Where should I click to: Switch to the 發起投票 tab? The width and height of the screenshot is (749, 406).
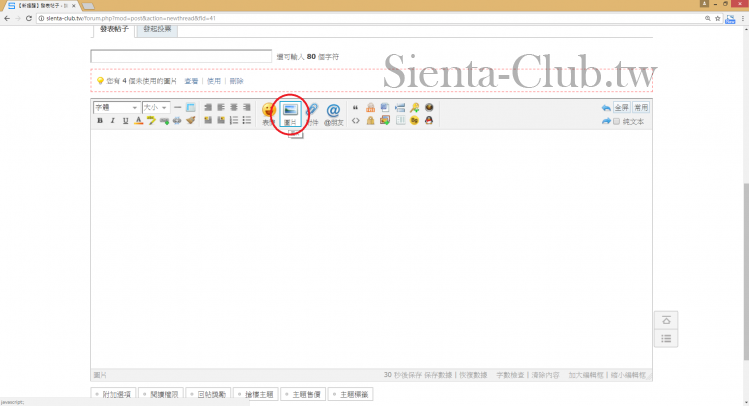pos(157,29)
